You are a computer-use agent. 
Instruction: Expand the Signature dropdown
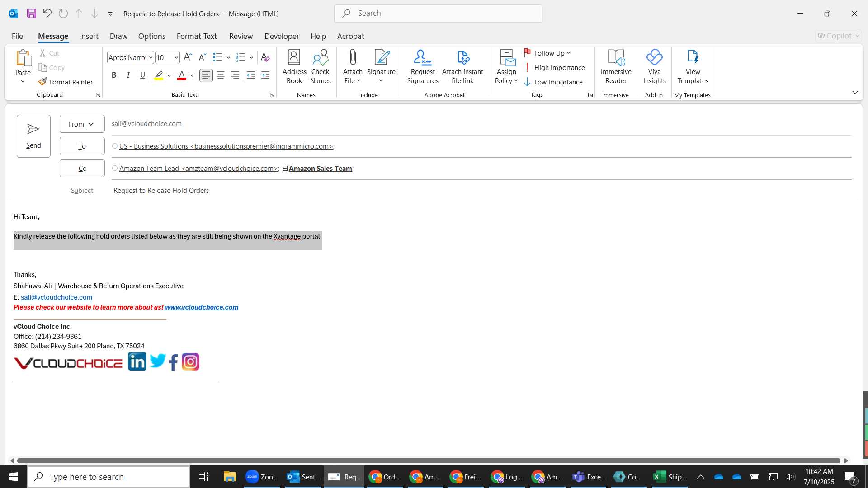coord(381,80)
